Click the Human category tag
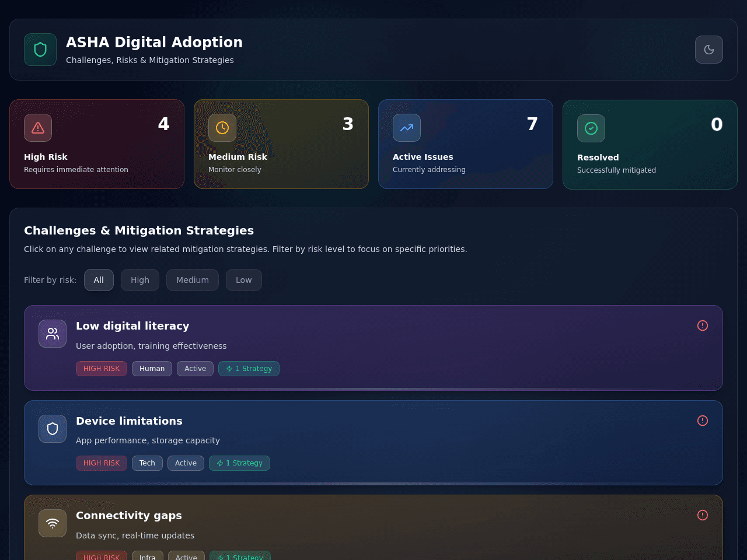The width and height of the screenshot is (747, 560). tap(152, 369)
